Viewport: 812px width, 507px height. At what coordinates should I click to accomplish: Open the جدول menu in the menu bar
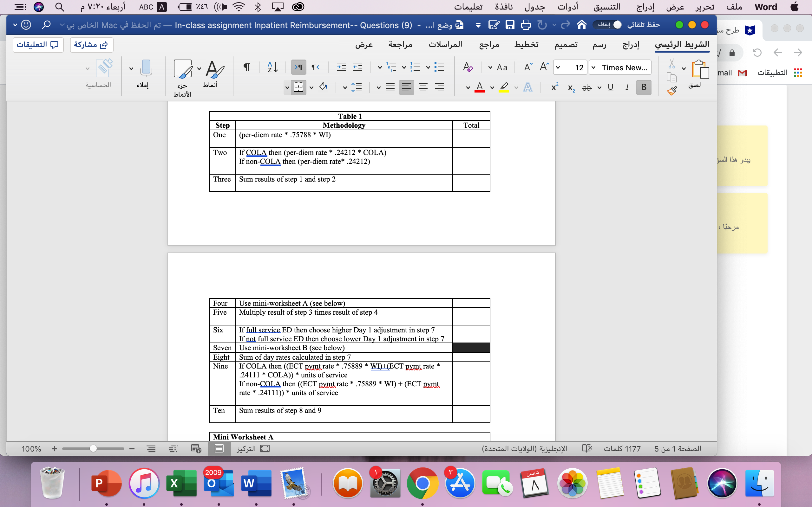(534, 7)
